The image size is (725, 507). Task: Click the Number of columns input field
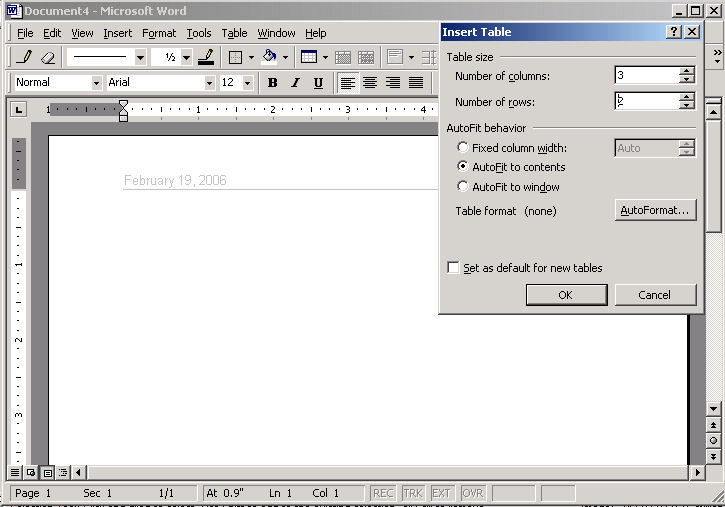coord(646,75)
